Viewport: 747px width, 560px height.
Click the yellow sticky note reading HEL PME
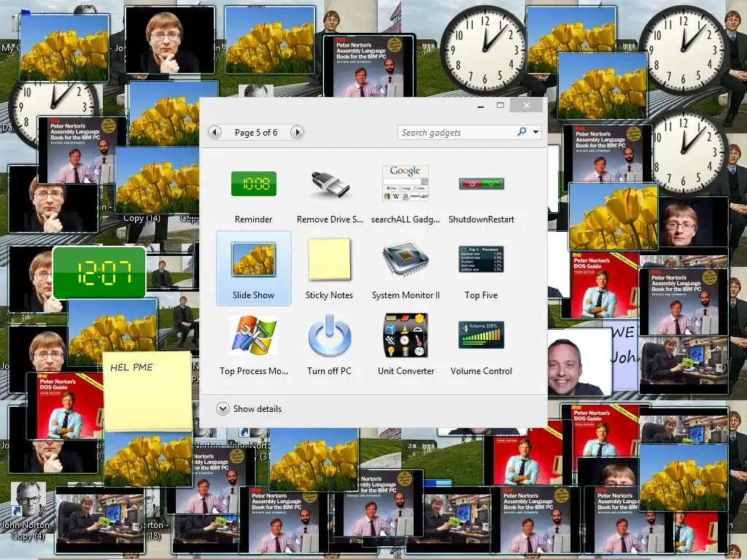pyautogui.click(x=147, y=392)
